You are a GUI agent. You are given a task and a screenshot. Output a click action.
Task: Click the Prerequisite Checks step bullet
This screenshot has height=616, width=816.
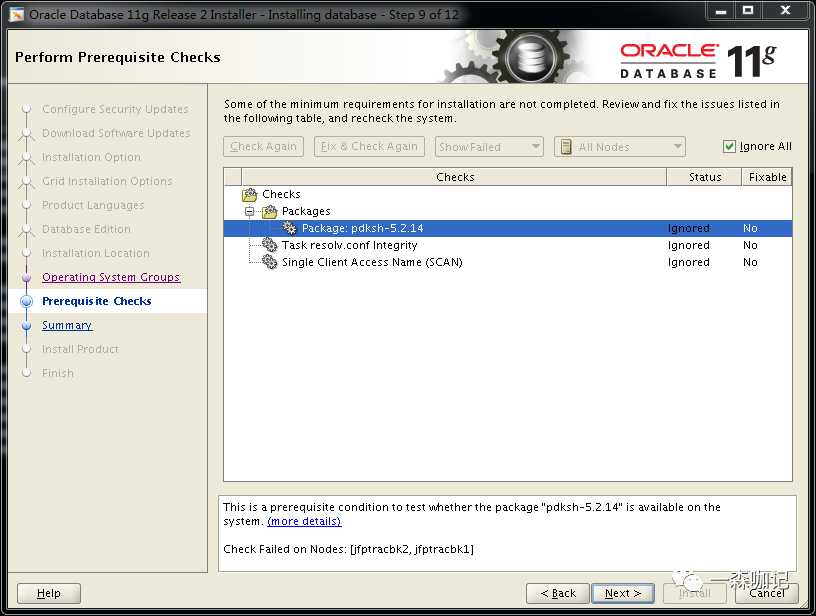[x=27, y=301]
